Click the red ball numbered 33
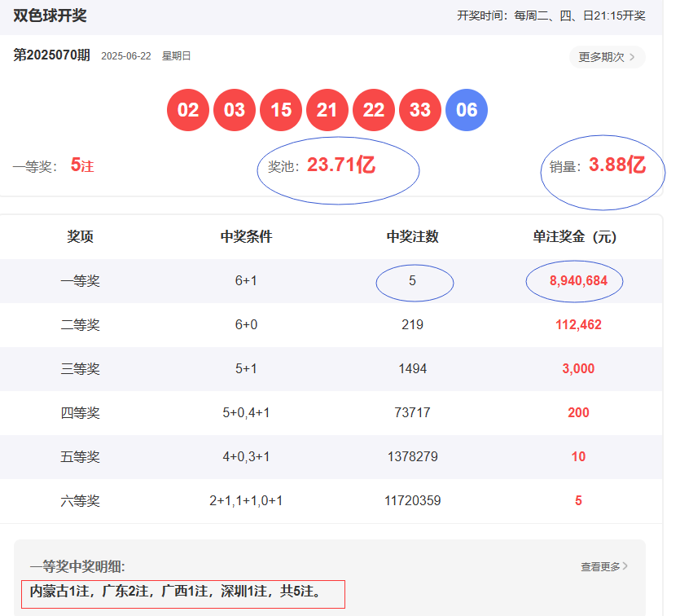The image size is (680, 616). tap(420, 110)
